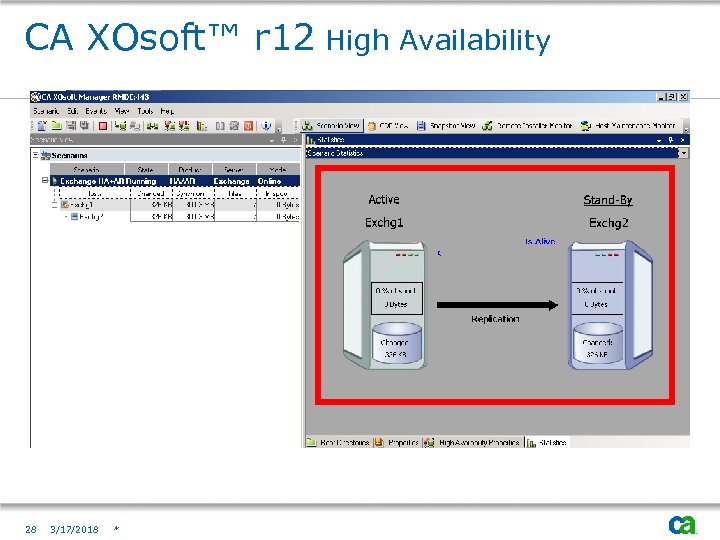Click the Exchg2 replica row icon
This screenshot has width=720, height=540.
pyautogui.click(x=74, y=216)
